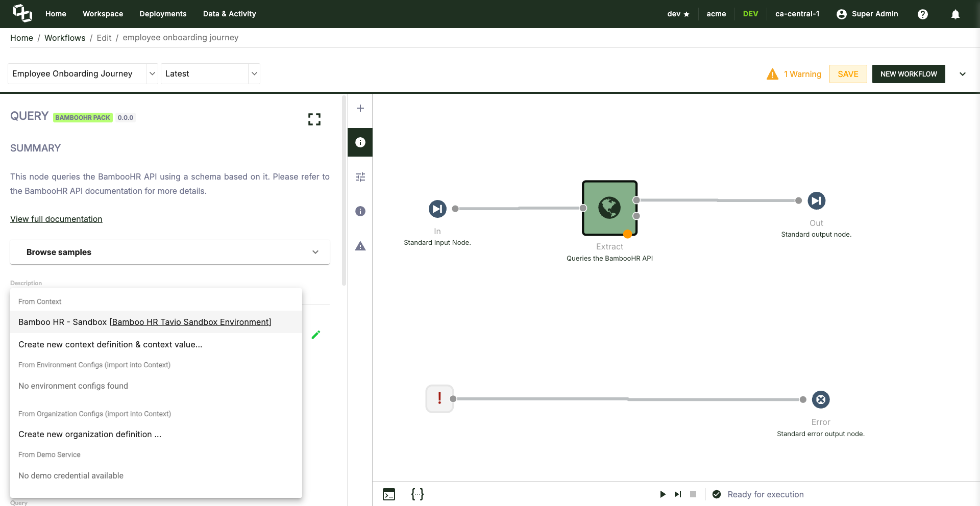
Task: Click the app logo icon
Action: 22,13
